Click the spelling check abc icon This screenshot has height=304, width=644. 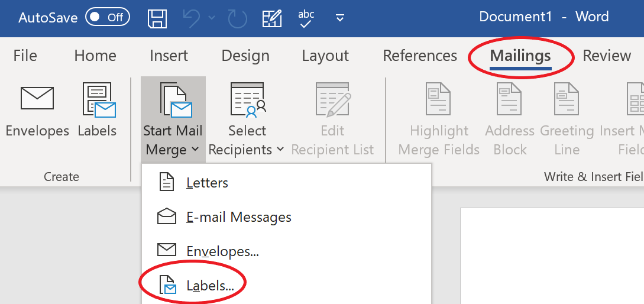coord(306,18)
